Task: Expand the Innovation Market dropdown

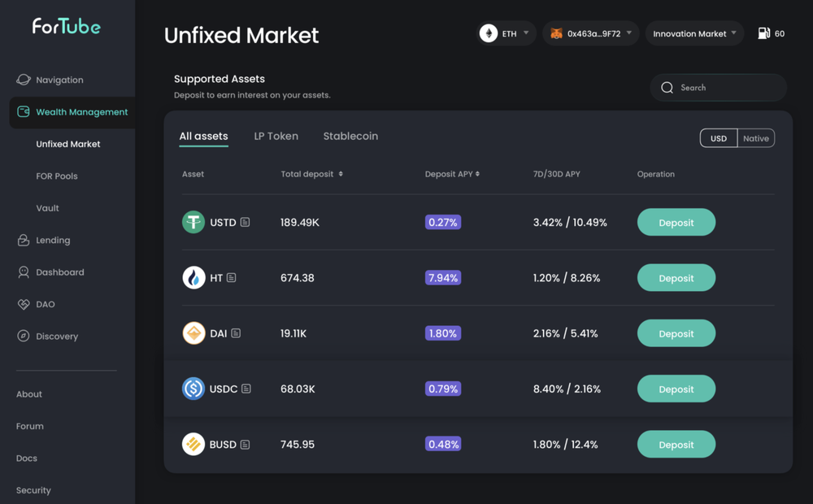Action: [x=694, y=33]
